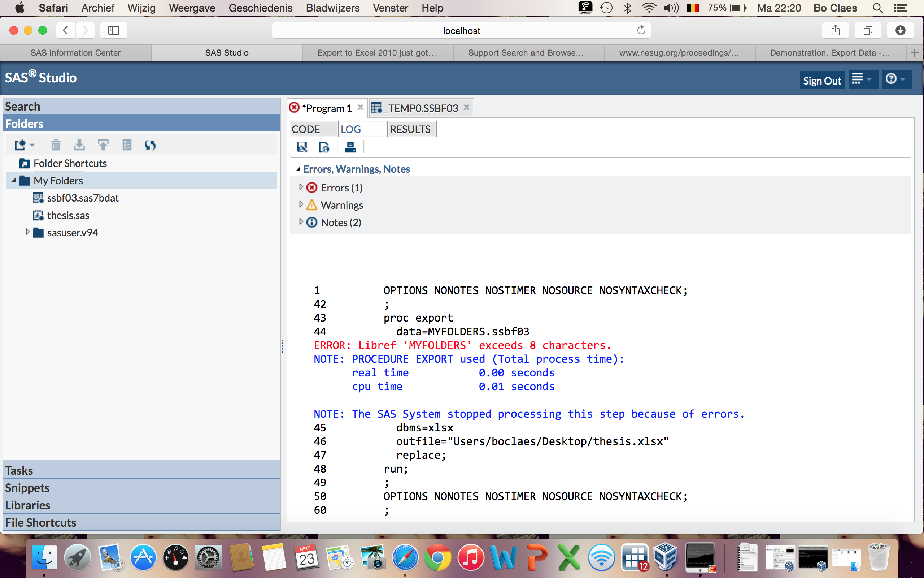
Task: Expand the Notes (2) list
Action: (301, 222)
